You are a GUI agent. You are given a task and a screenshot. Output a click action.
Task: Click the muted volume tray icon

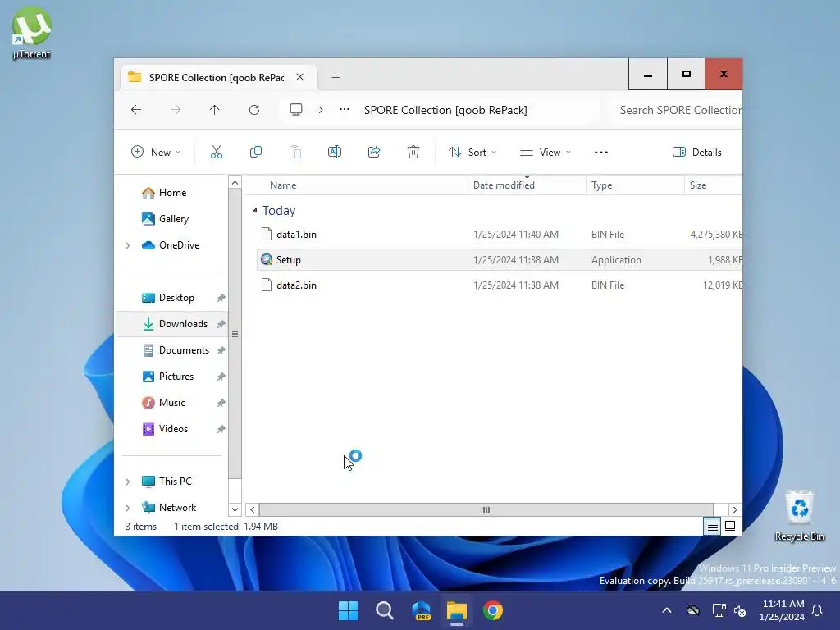(740, 610)
